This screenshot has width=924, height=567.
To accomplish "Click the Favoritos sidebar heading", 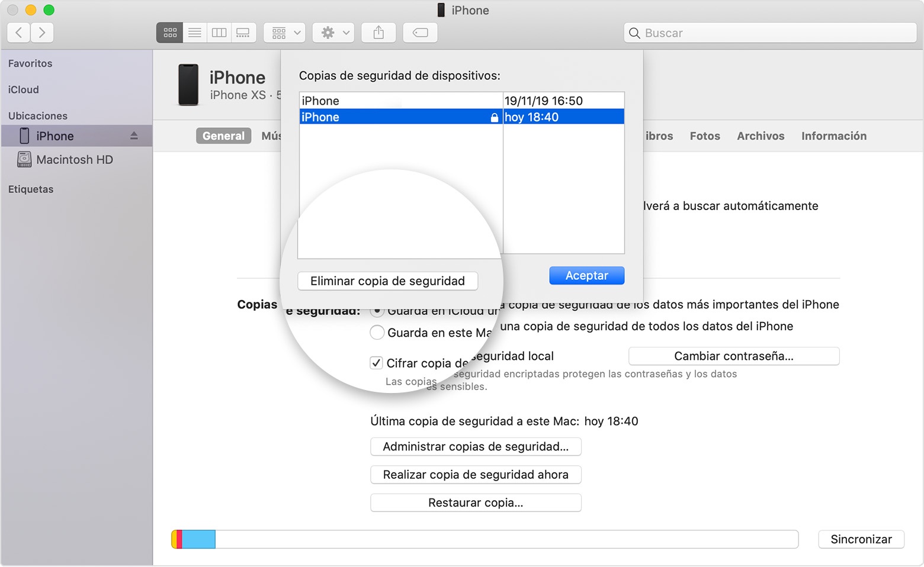I will click(30, 63).
